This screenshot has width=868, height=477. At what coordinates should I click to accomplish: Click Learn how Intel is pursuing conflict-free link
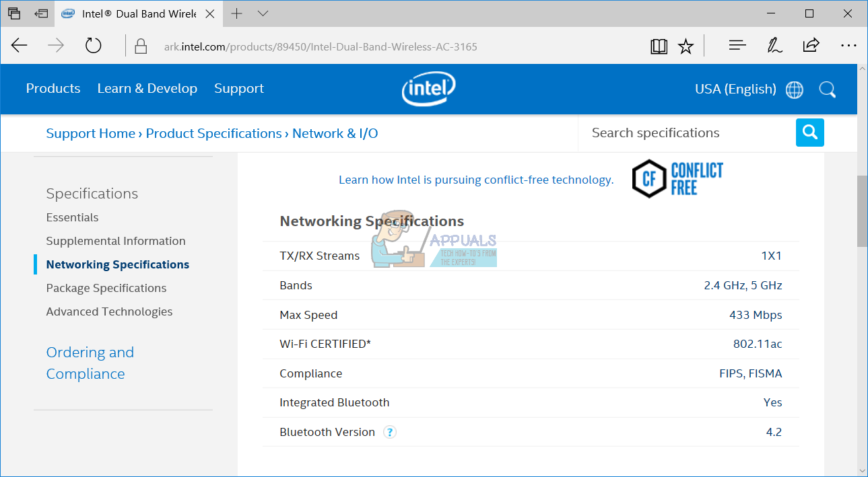click(475, 180)
